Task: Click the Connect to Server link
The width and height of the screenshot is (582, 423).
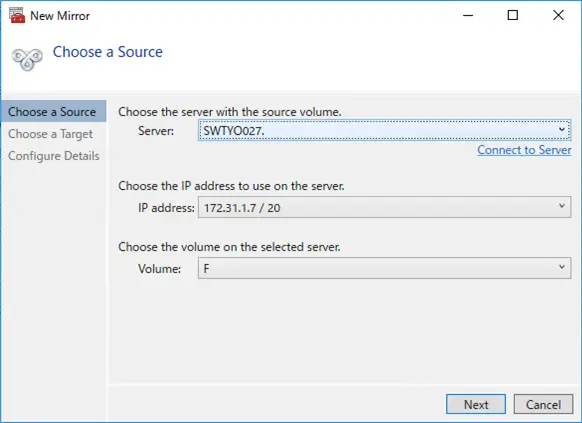Action: tap(524, 150)
